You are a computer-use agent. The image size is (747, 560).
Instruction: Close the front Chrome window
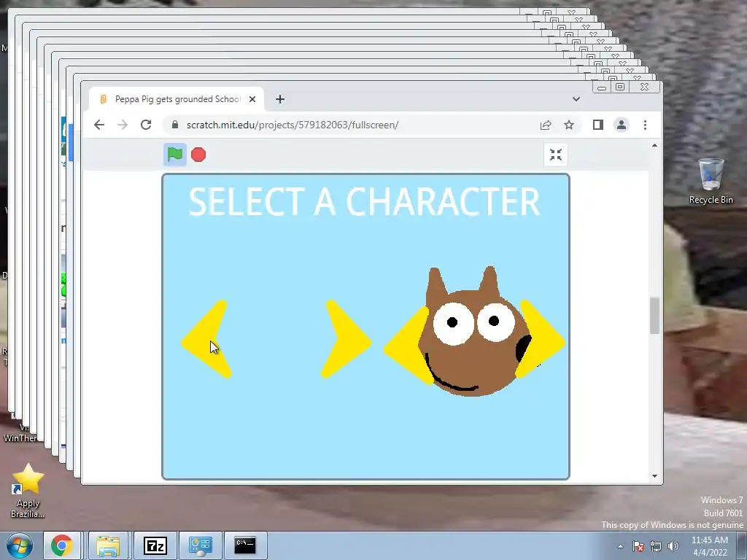[645, 87]
